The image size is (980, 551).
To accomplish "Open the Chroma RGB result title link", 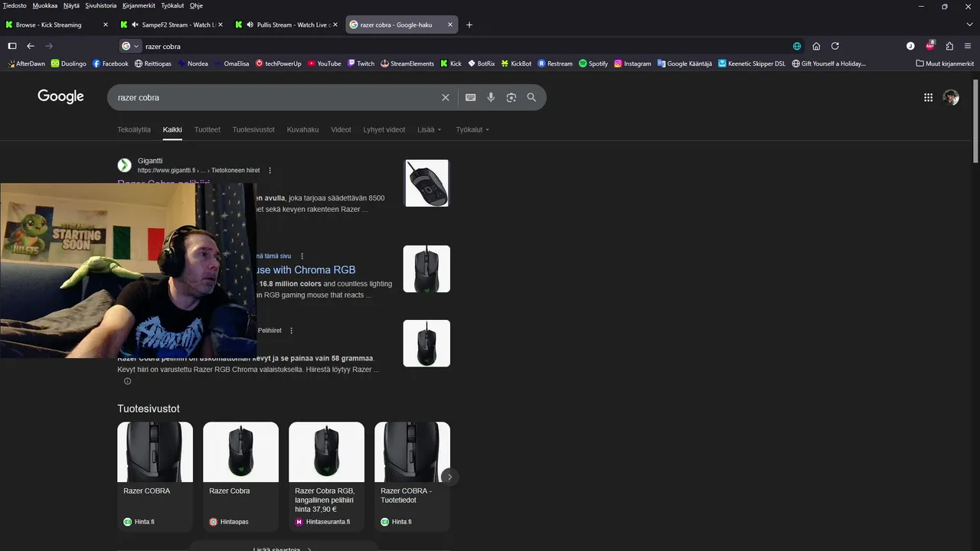I will [x=306, y=269].
